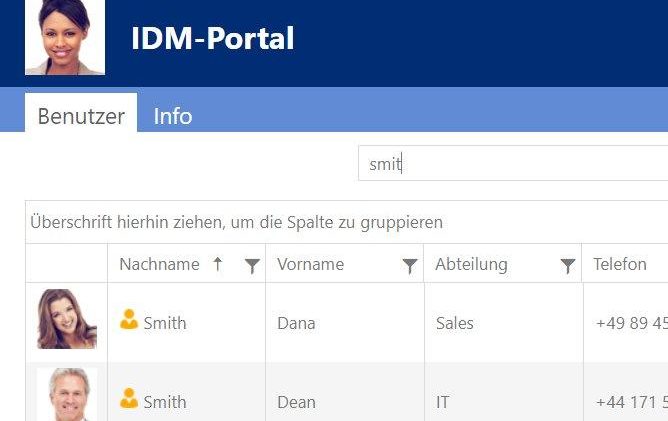
Task: Click the orange user icon for Dean Smith
Action: coord(129,399)
